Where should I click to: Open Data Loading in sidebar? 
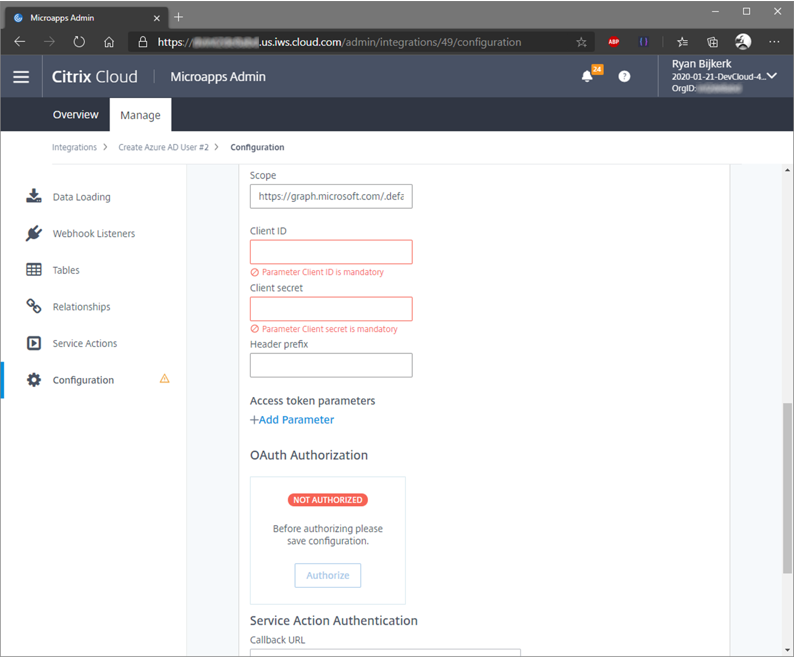click(82, 197)
